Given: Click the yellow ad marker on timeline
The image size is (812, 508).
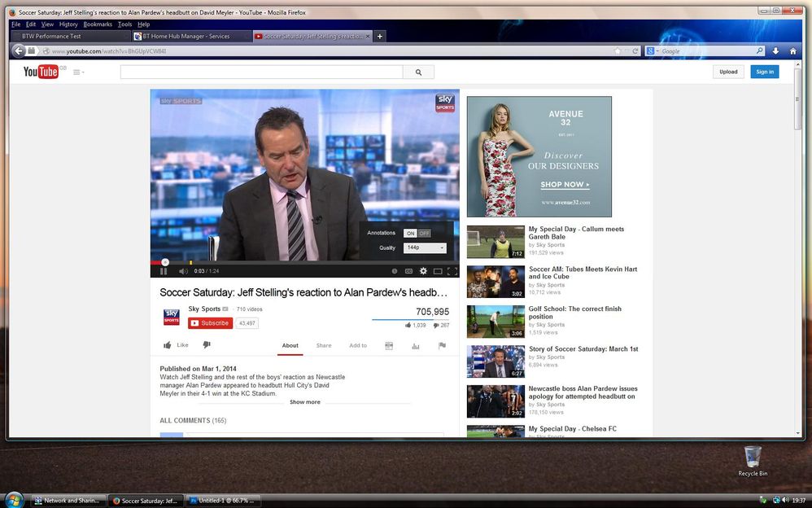Looking at the screenshot, I should point(190,262).
